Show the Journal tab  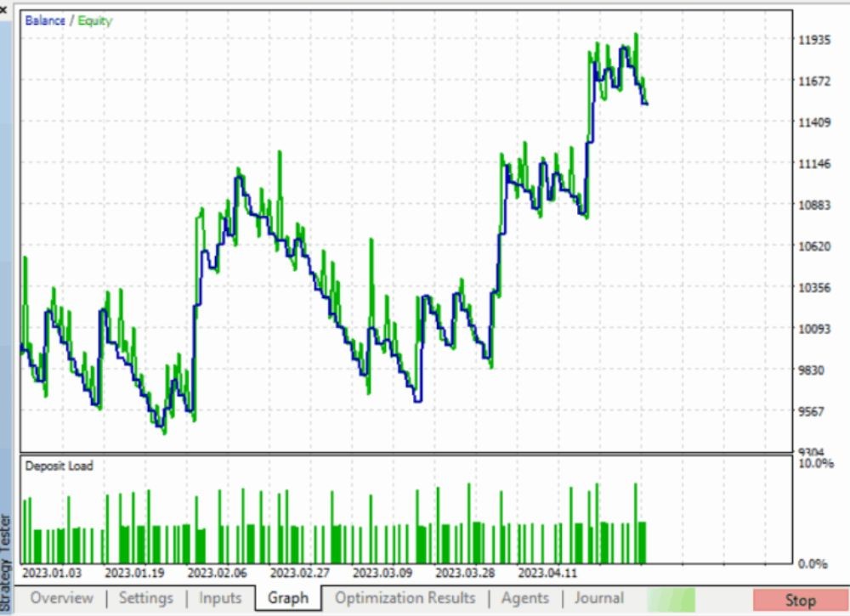(x=598, y=598)
